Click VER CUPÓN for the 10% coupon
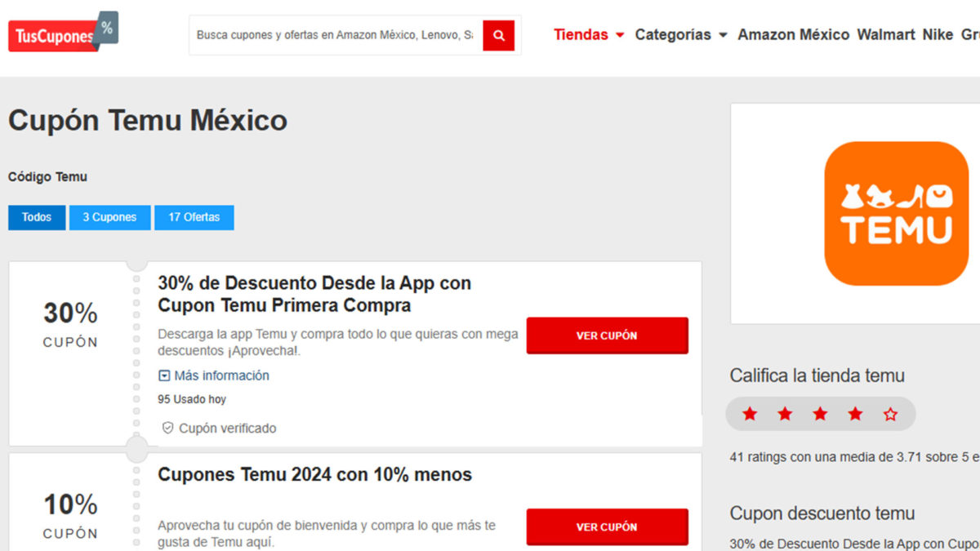Image resolution: width=980 pixels, height=551 pixels. click(607, 527)
